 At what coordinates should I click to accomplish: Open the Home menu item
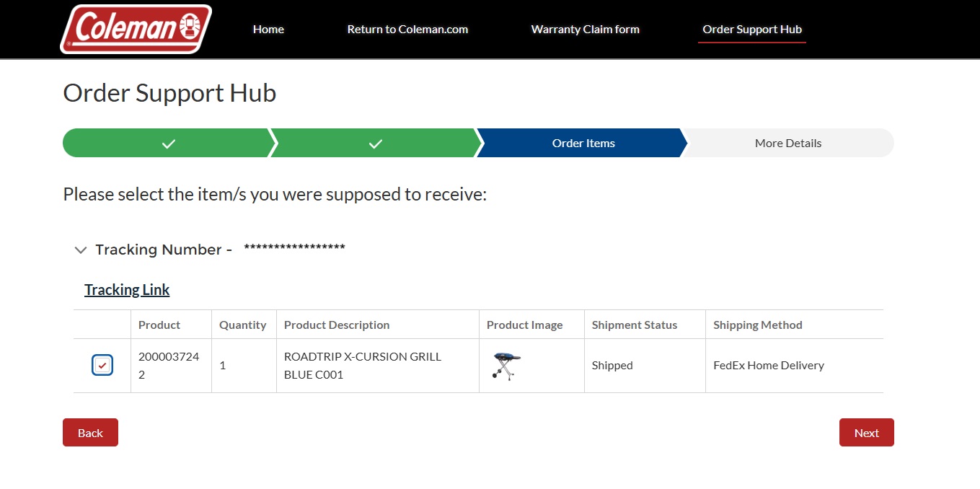tap(268, 30)
